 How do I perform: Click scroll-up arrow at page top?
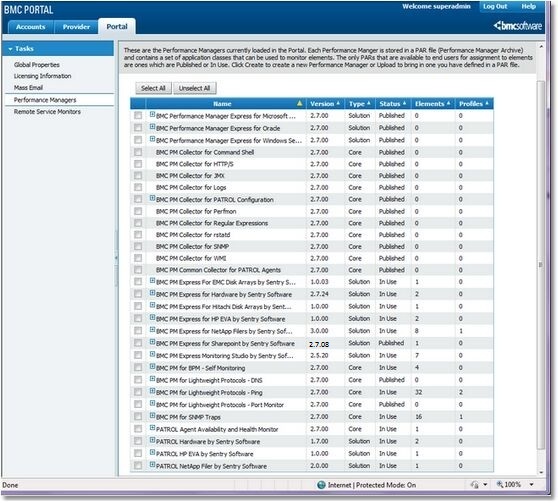point(541,47)
